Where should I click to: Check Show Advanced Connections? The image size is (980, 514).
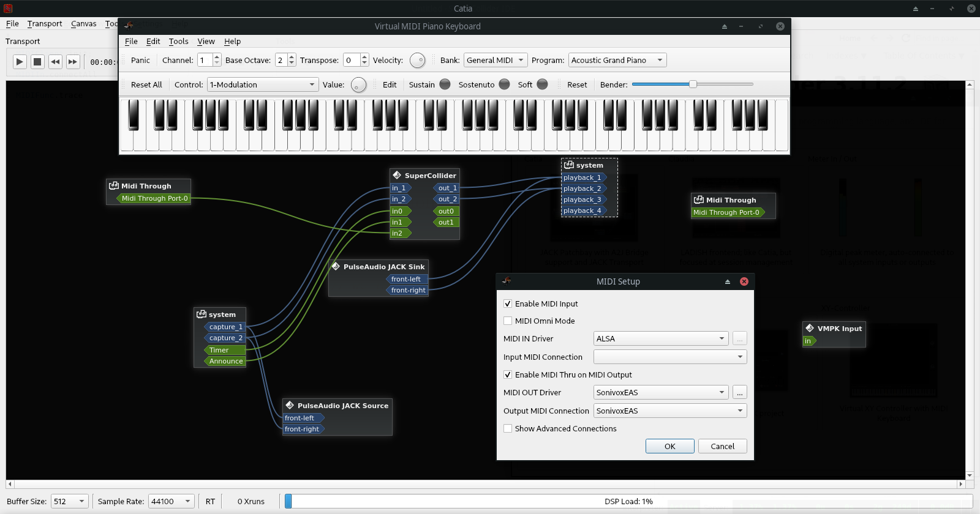pos(508,428)
